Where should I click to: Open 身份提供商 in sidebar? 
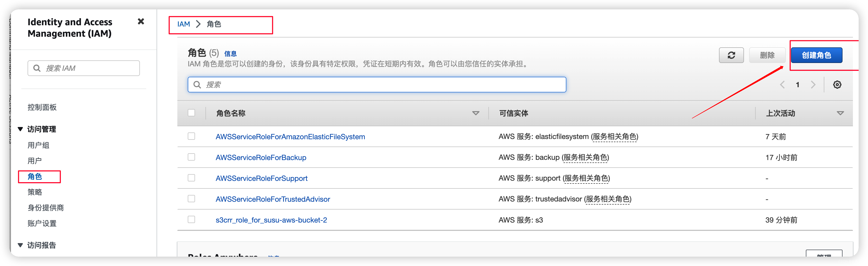click(46, 208)
